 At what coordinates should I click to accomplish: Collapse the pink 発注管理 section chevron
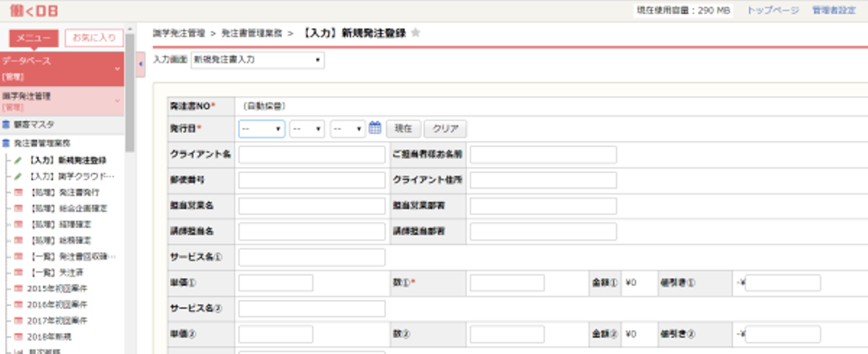pyautogui.click(x=117, y=101)
